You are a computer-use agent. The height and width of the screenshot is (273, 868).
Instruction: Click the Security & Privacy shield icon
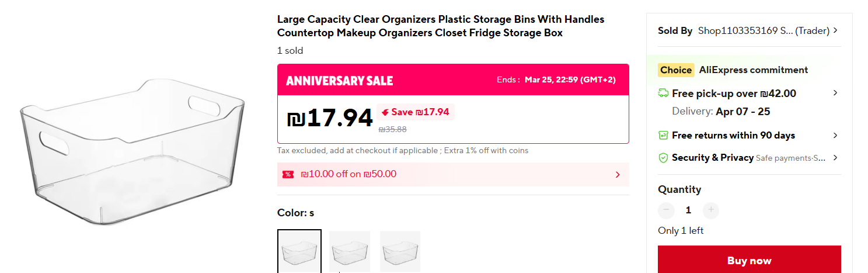(x=663, y=158)
